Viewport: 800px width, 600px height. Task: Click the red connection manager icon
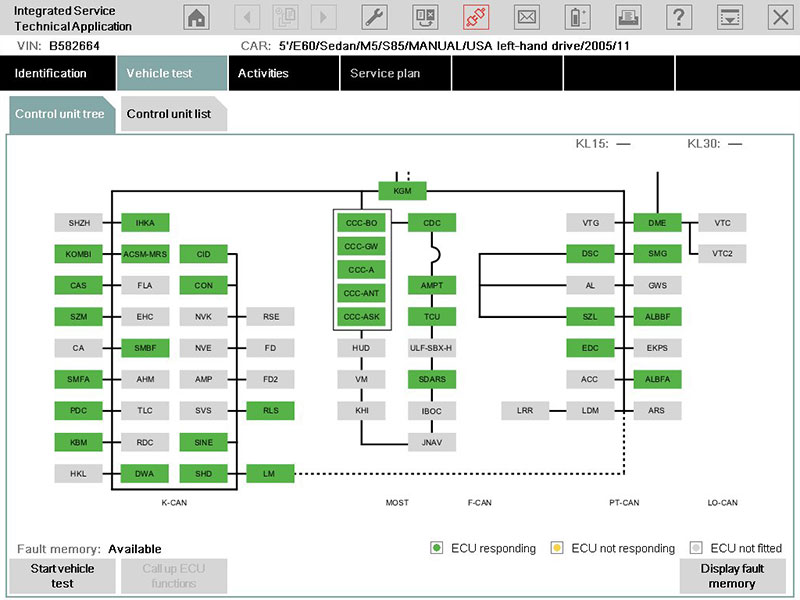click(x=476, y=17)
